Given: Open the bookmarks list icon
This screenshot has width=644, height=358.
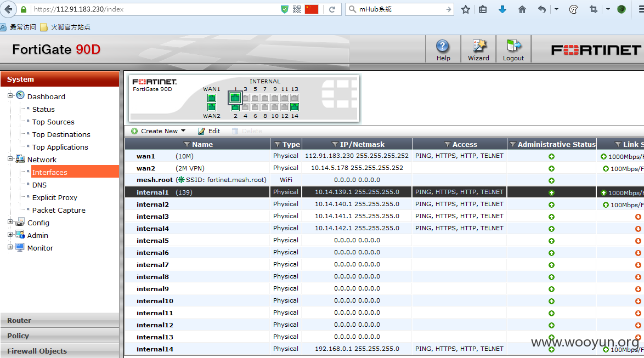Looking at the screenshot, I should 483,9.
